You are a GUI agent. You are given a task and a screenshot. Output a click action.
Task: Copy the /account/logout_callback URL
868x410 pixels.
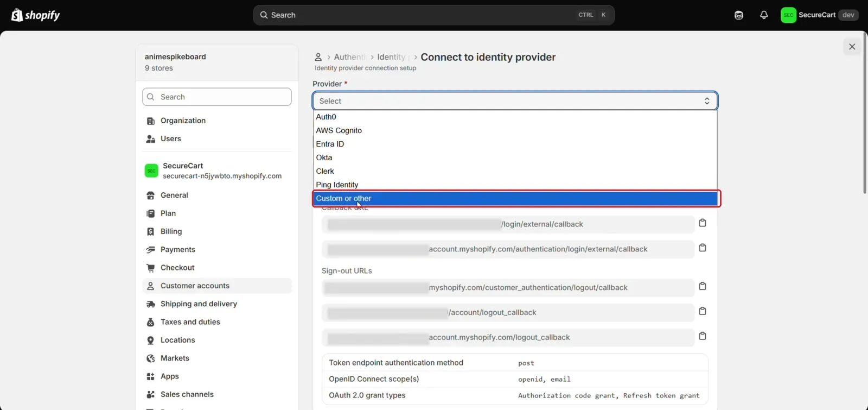point(703,312)
